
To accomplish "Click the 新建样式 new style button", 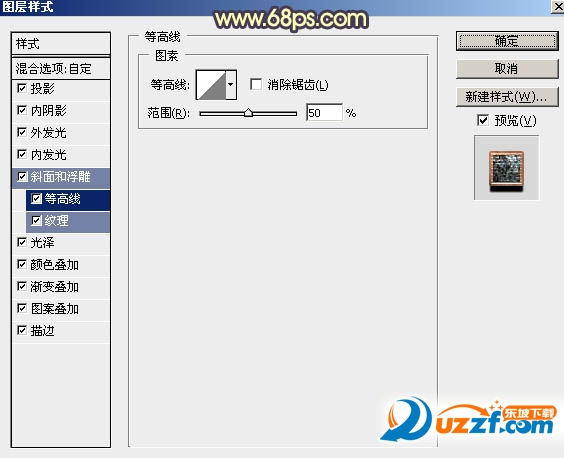I will (x=507, y=96).
